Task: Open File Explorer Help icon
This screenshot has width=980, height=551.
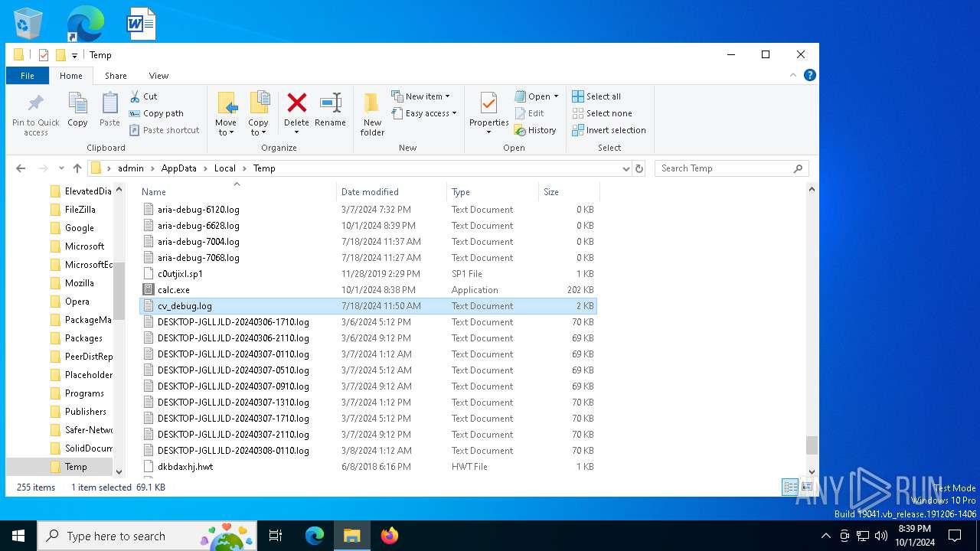Action: point(809,75)
